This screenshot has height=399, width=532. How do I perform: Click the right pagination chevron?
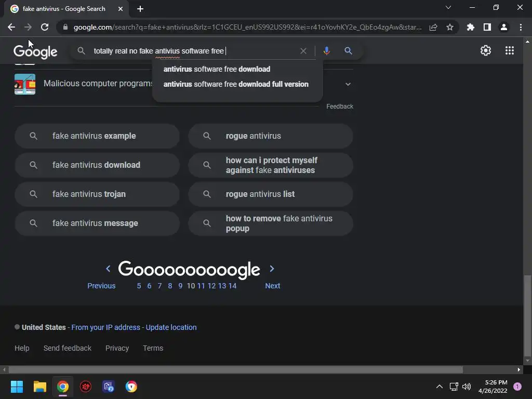tap(272, 269)
